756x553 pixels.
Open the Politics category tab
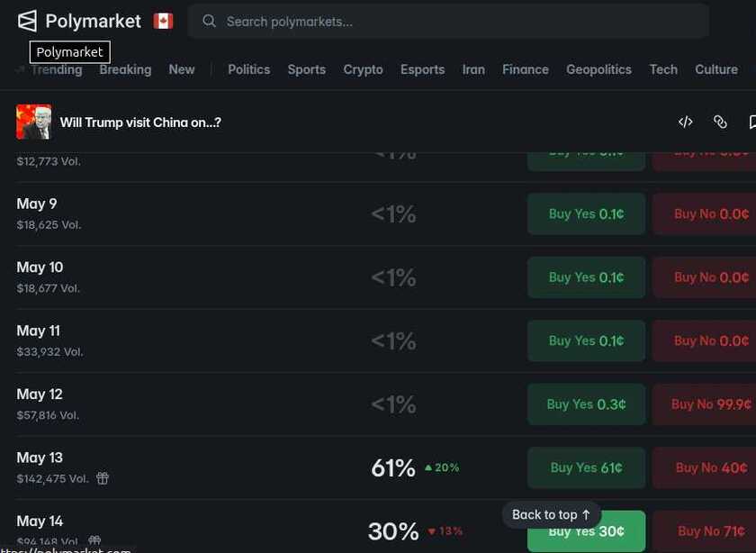coord(248,69)
